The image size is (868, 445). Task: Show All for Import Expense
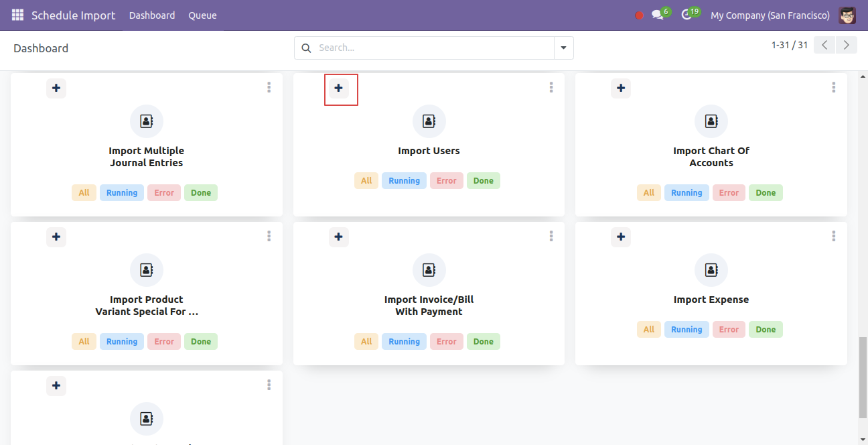(649, 330)
